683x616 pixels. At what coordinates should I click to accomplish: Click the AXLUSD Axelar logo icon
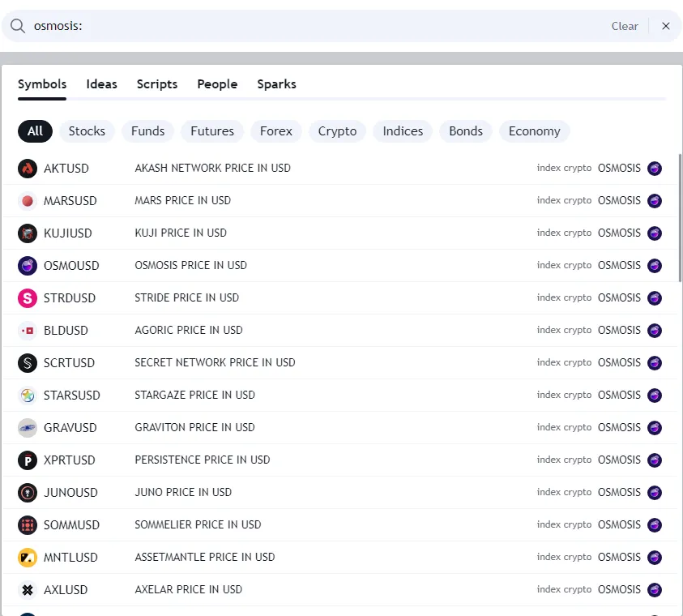coord(28,590)
